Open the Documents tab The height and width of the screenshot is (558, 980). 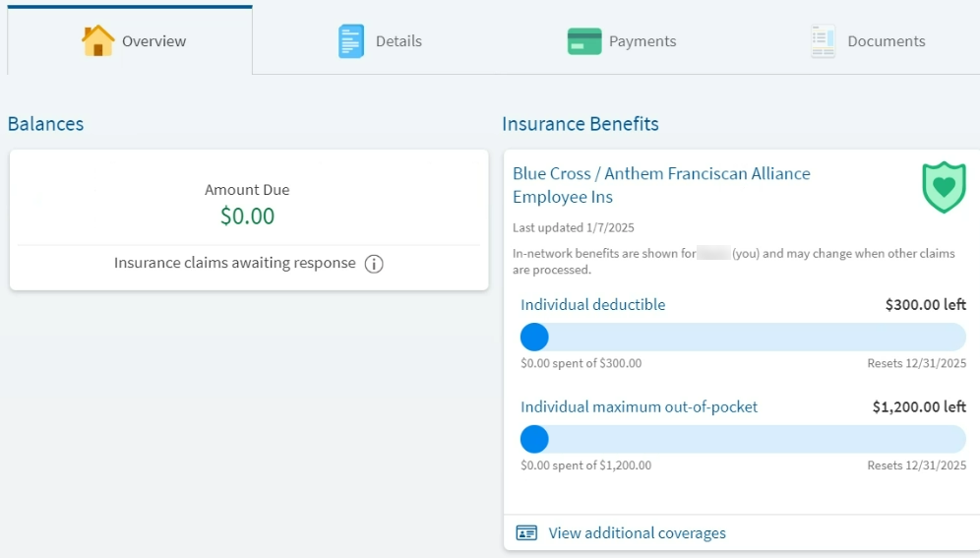pos(868,41)
